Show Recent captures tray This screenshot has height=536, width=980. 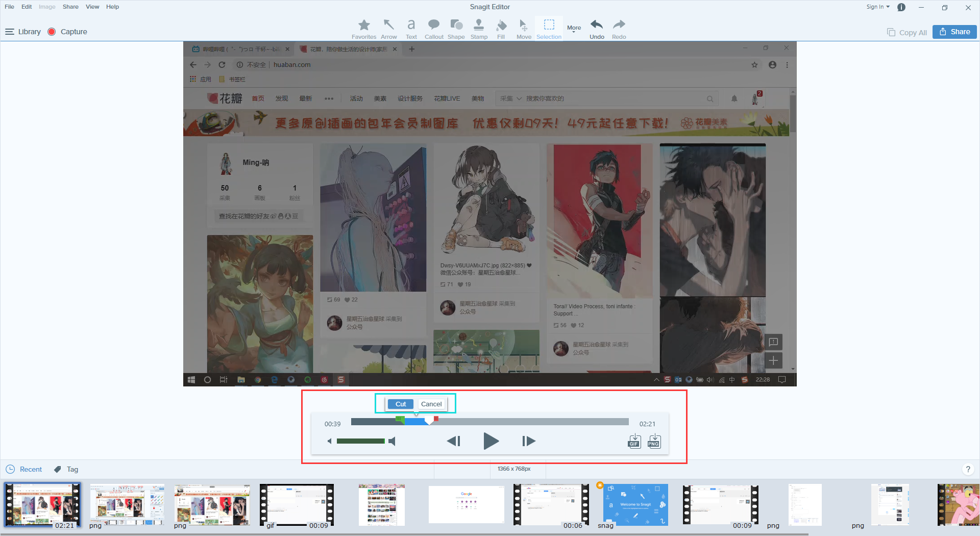(24, 469)
